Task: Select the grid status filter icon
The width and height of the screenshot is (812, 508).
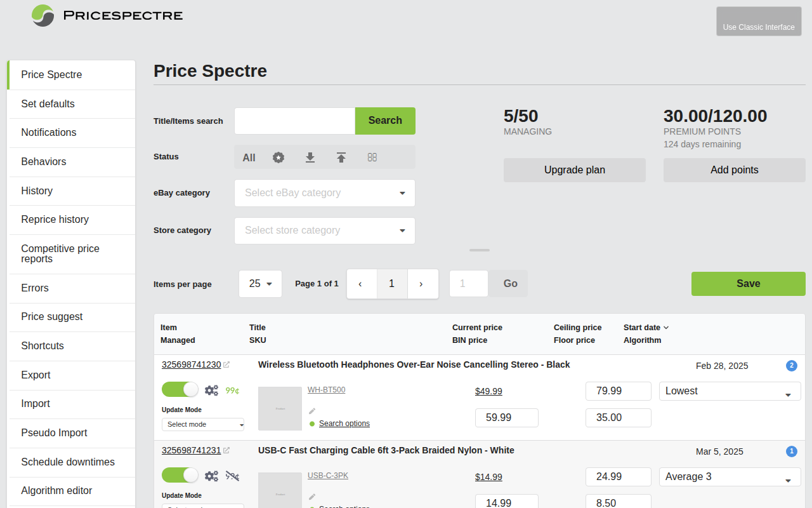Action: point(372,157)
